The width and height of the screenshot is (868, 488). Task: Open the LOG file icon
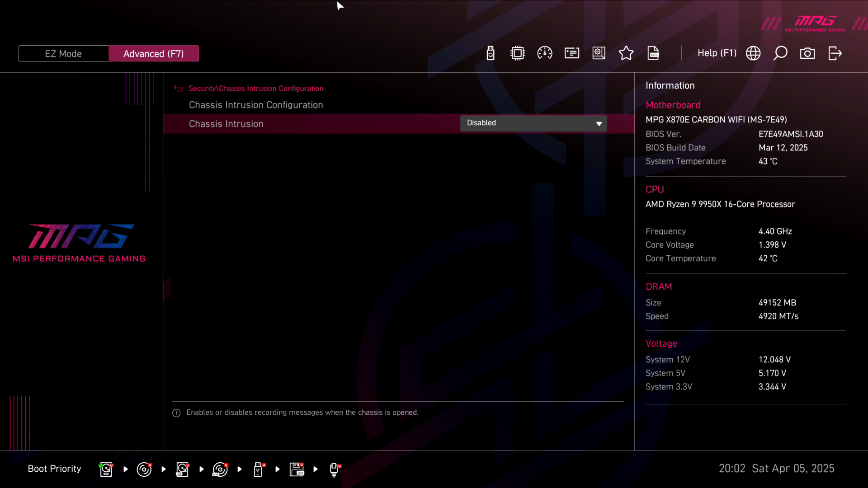pyautogui.click(x=653, y=53)
